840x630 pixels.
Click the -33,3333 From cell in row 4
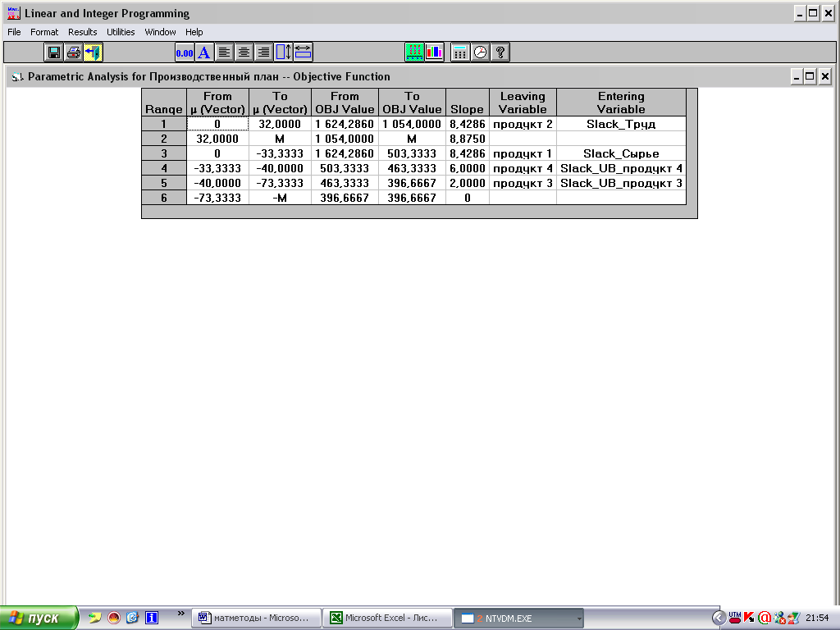coord(217,168)
